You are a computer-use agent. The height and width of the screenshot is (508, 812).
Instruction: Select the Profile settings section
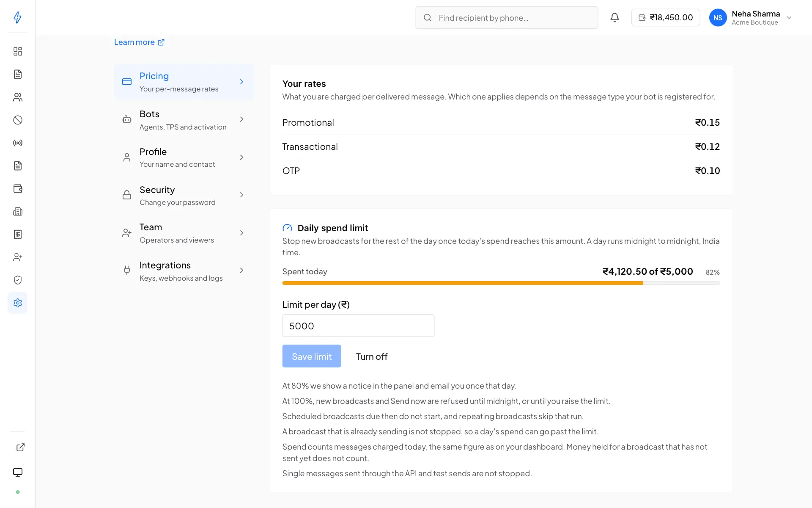coord(184,157)
